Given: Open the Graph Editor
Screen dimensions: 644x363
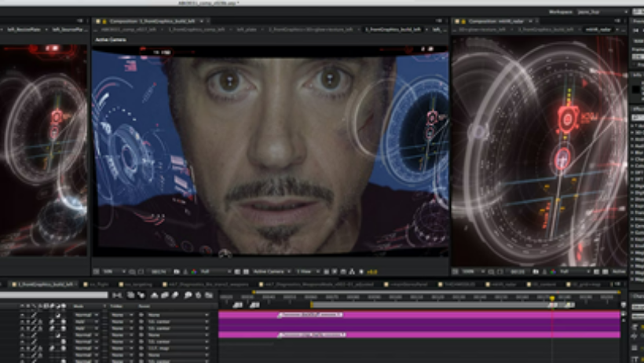Looking at the screenshot, I should 209,295.
